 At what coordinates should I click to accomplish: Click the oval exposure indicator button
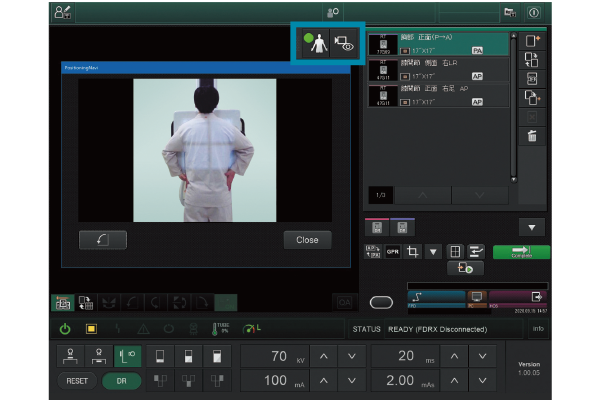click(x=381, y=302)
